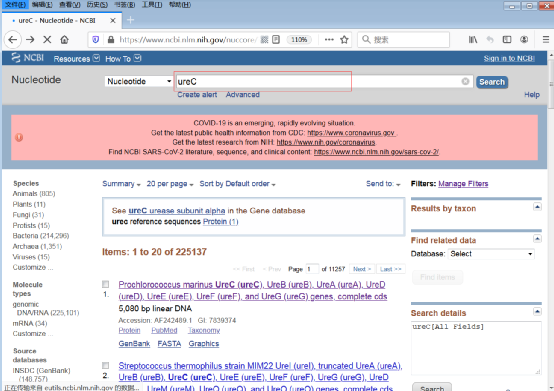This screenshot has height=391, width=554.
Task: Clear the ureC search box with X icon
Action: pos(465,82)
